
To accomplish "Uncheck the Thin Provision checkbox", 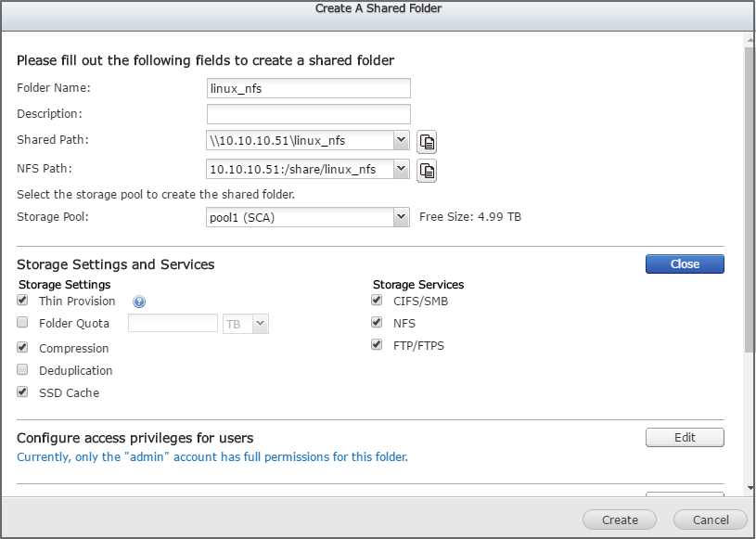I will pyautogui.click(x=23, y=301).
